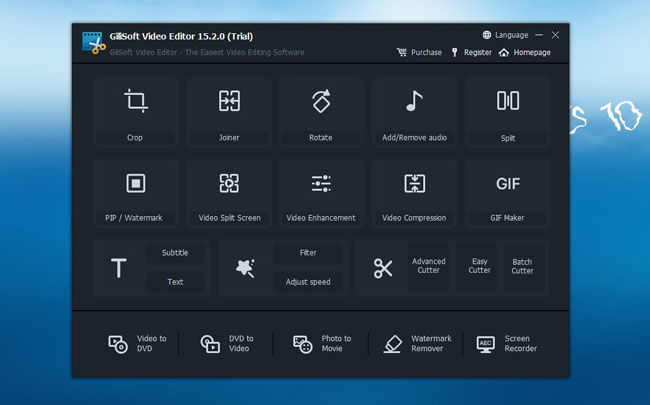Screen dimensions: 650x405
Task: Click the shopping cart Purchase icon
Action: pyautogui.click(x=401, y=52)
